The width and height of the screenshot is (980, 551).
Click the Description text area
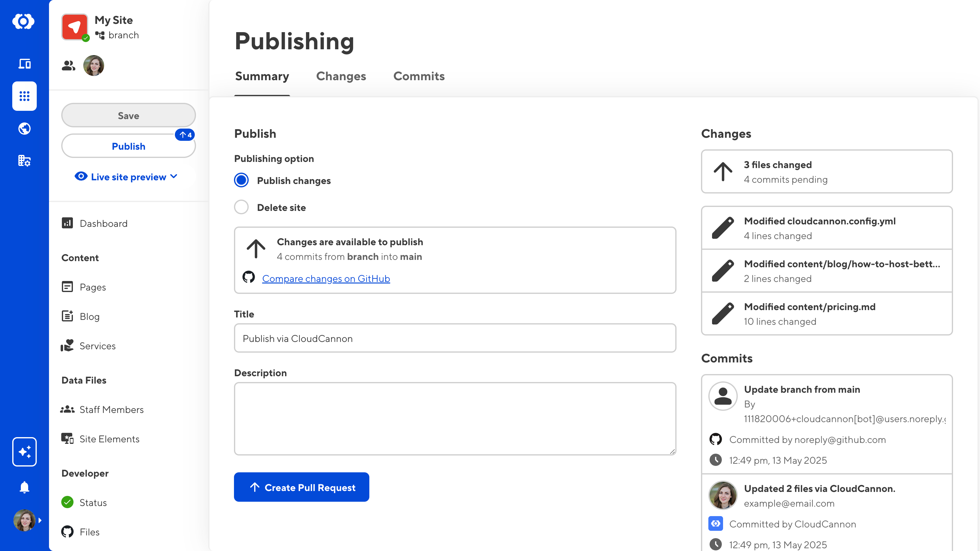[x=454, y=418]
